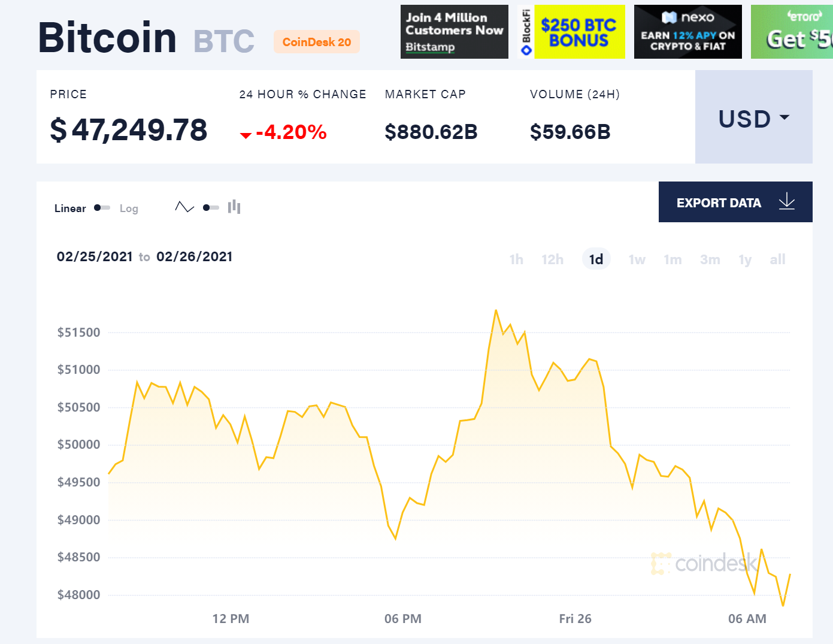Image resolution: width=833 pixels, height=644 pixels.
Task: Click the coindesk watermark logo
Action: click(x=705, y=563)
